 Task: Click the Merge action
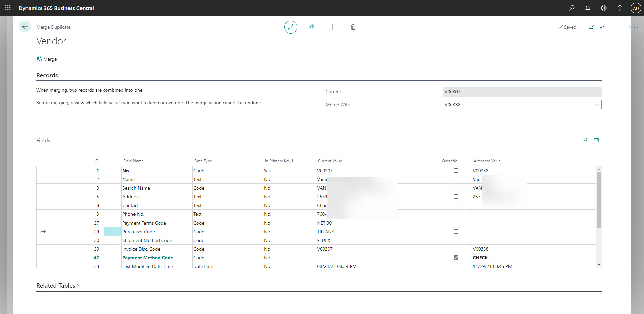pos(47,59)
